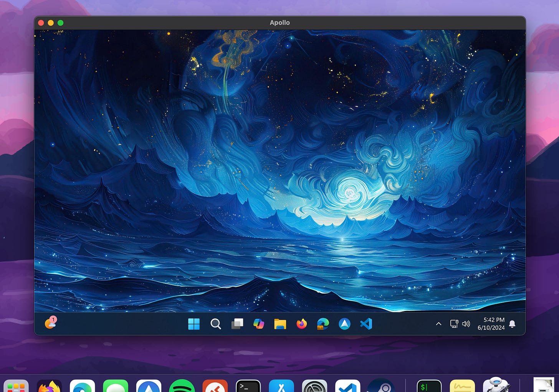Zoom the Apollo window with green button
Screen dimensions: 559x392
point(60,23)
